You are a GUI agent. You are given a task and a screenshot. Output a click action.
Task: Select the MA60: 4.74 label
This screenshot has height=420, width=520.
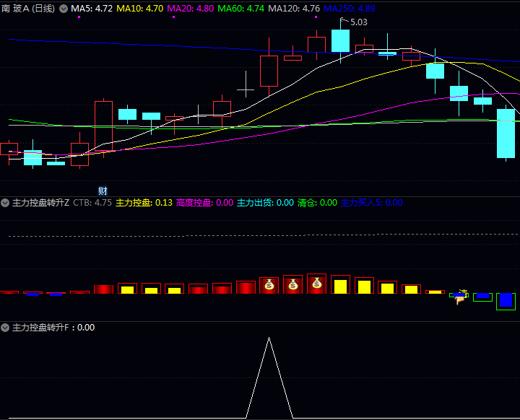240,9
